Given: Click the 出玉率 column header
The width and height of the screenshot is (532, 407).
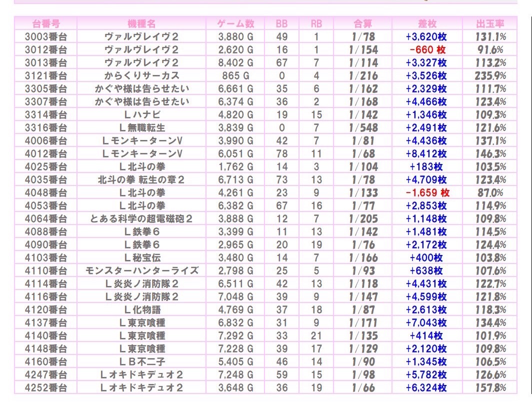Looking at the screenshot, I should [x=490, y=23].
